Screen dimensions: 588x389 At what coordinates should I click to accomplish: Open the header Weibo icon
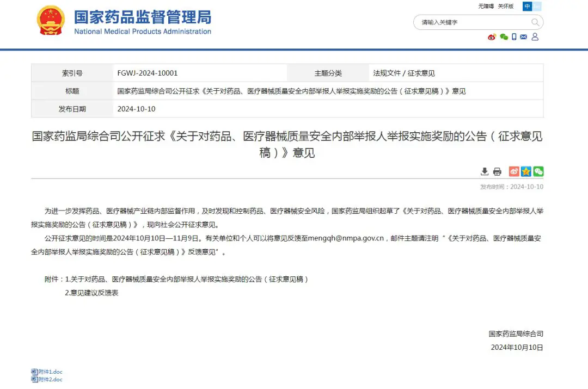(492, 37)
